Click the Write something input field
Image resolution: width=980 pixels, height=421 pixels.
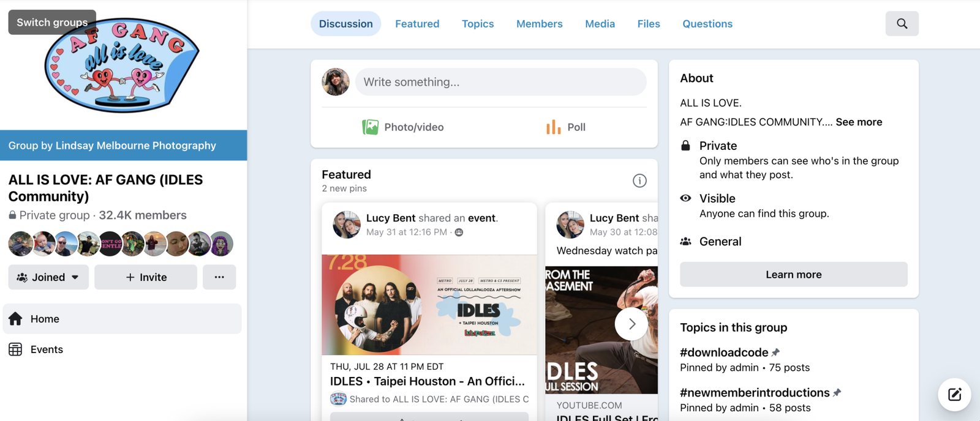[500, 82]
